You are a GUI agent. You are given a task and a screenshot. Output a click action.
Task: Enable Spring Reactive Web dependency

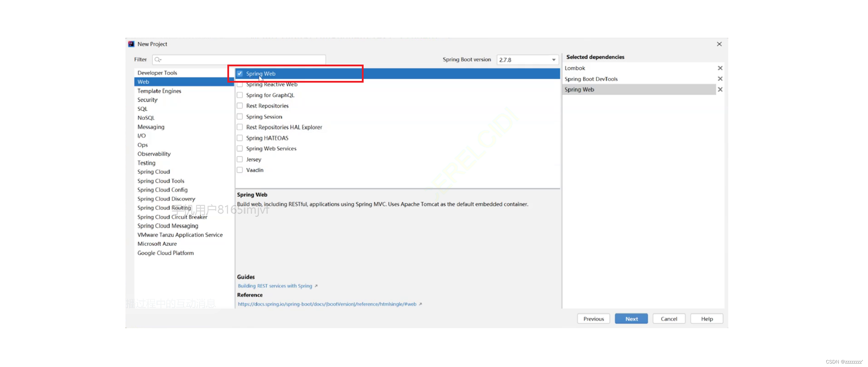(x=240, y=84)
